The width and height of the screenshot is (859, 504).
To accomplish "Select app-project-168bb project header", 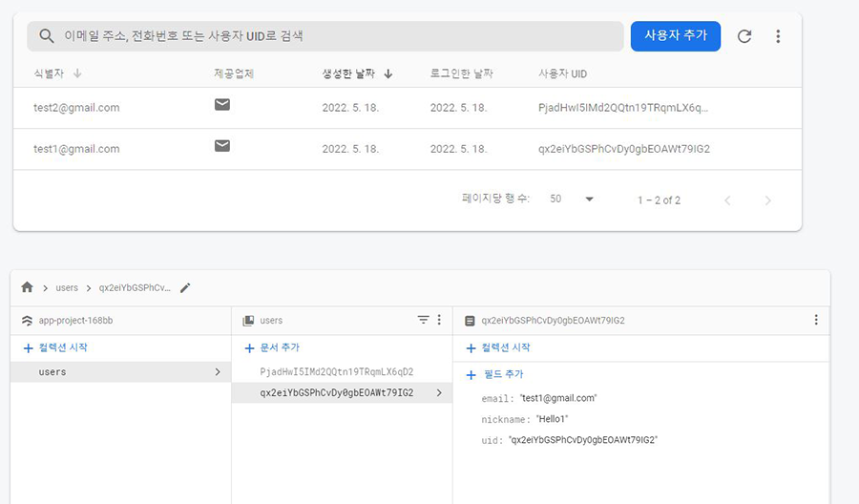I will pyautogui.click(x=75, y=321).
